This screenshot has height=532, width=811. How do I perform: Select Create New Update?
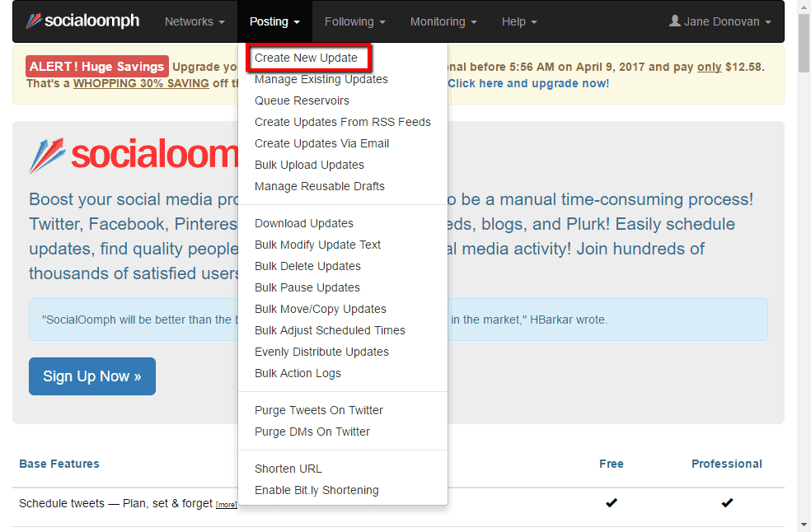click(x=307, y=58)
